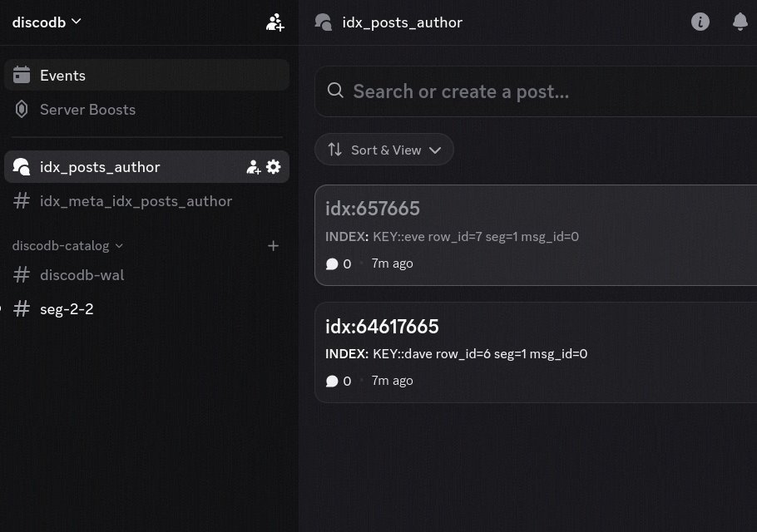Viewport: 757px width, 532px height.
Task: Click the hash icon next to discodb-wal
Action: pos(22,275)
